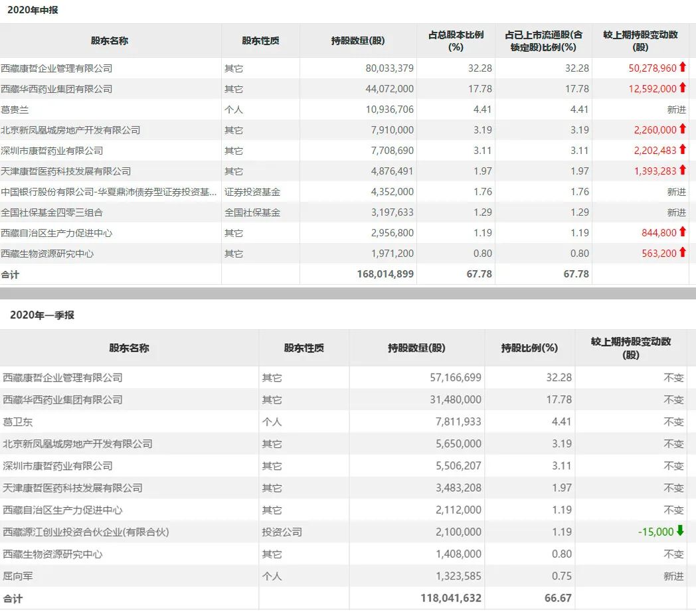The width and height of the screenshot is (696, 616).
Task: Click the holding value 7,811,933
Action: 458,422
